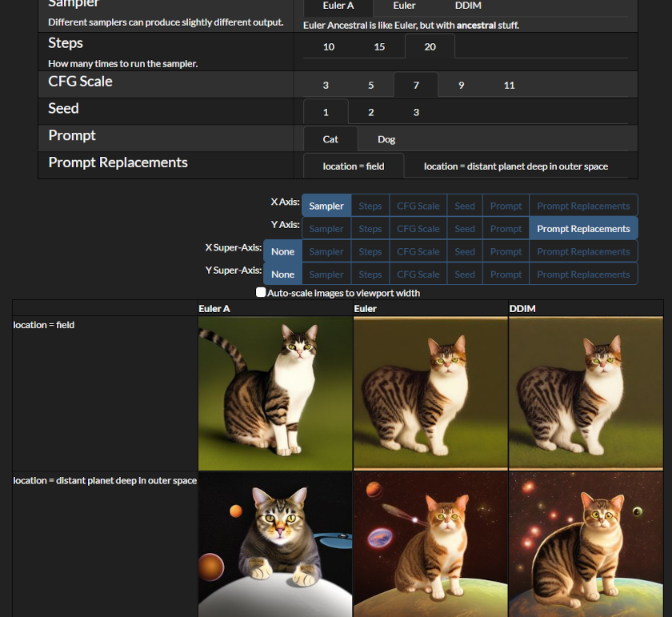Switch Prompt to Cat
The width and height of the screenshot is (672, 617).
click(330, 139)
